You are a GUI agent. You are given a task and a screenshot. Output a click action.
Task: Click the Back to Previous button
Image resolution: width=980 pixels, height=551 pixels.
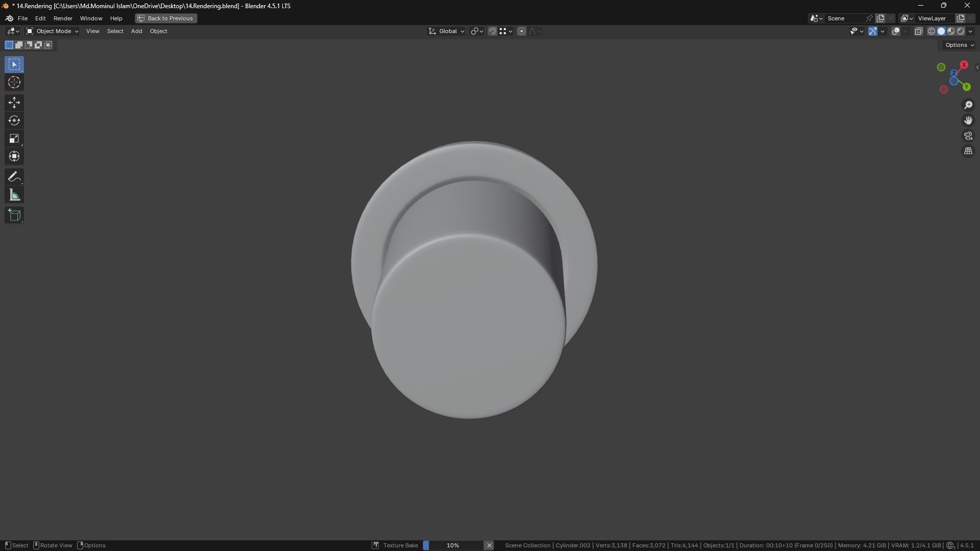(166, 18)
